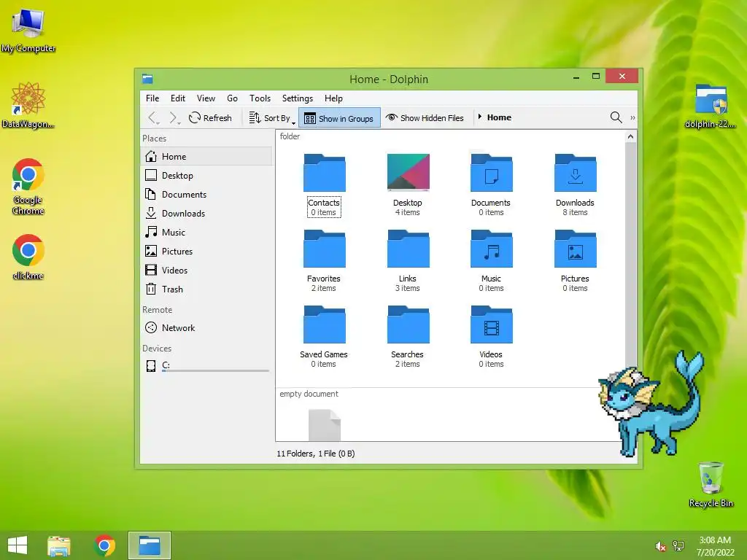The image size is (747, 560).
Task: Click the 'folder' group header
Action: (290, 136)
